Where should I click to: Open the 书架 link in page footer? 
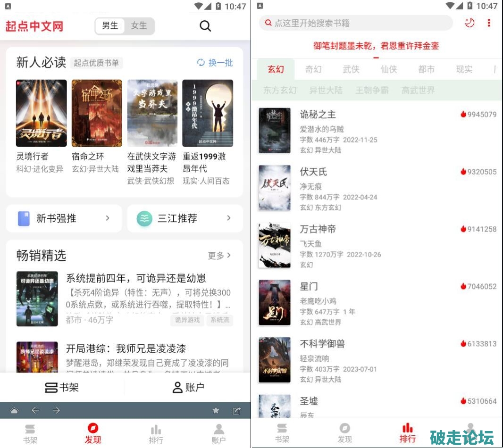pos(62,387)
